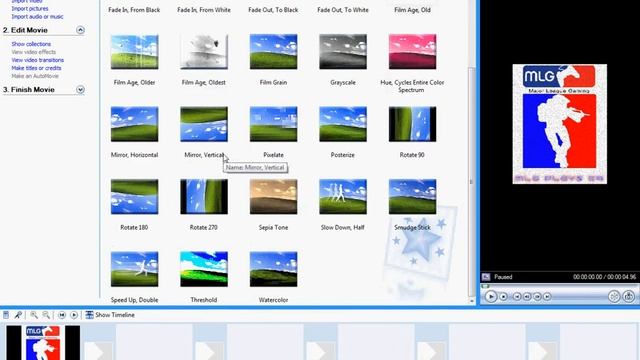Open Set Audio Levels from storyboard toolbar

pos(6,315)
